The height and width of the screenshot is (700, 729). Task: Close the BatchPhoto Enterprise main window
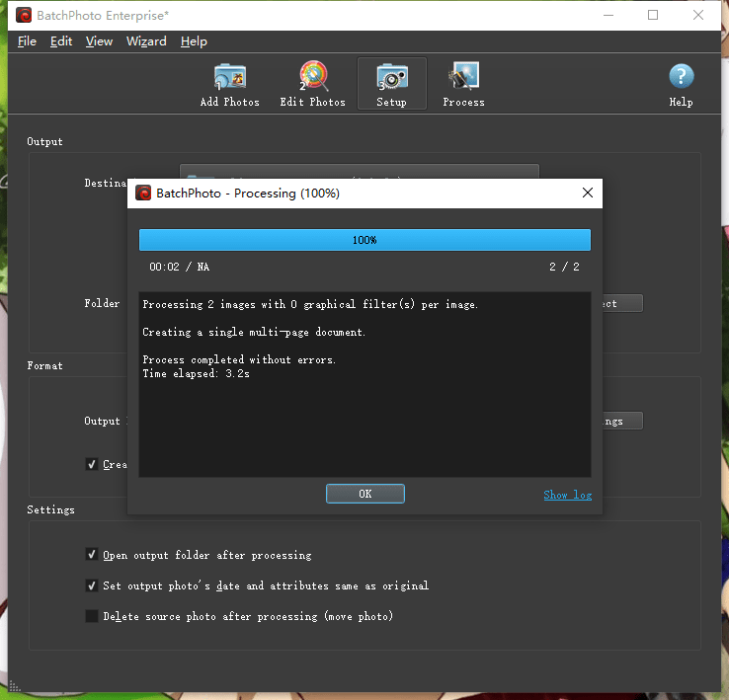tap(697, 16)
